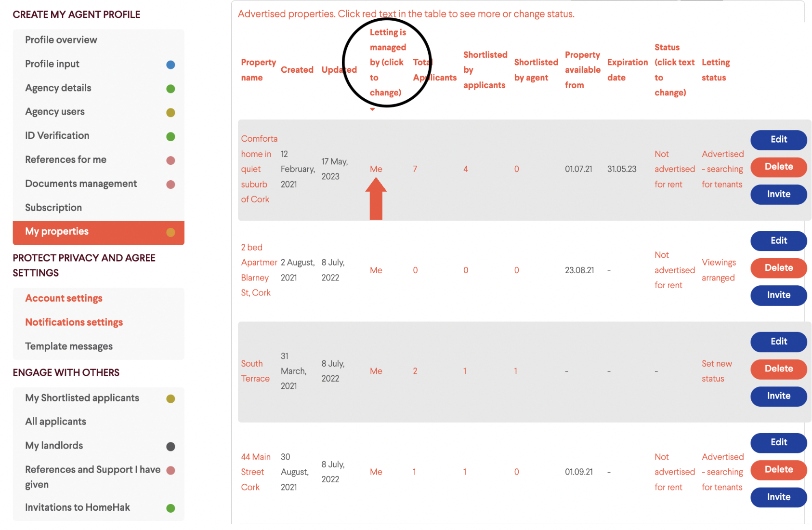
Task: Sort by Shortlisted by applicants header
Action: tap(485, 70)
